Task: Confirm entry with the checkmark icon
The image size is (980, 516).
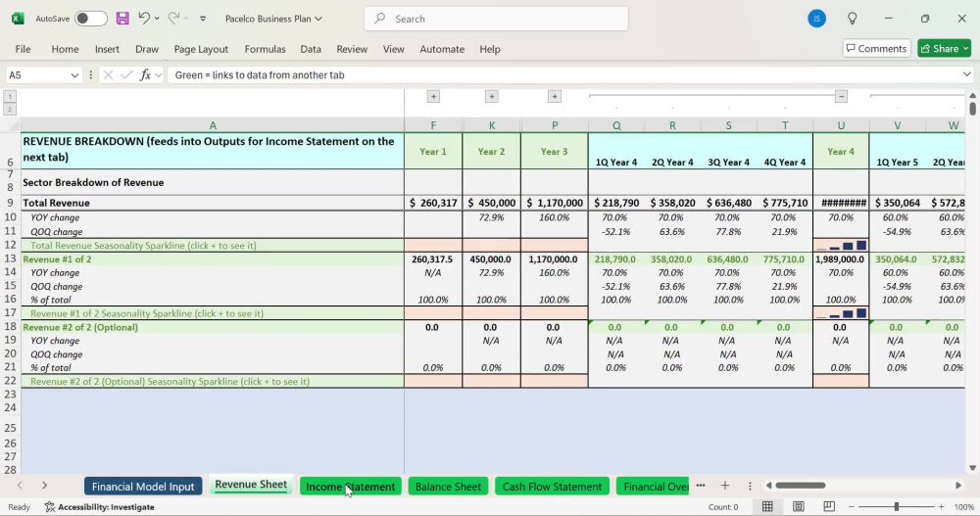Action: click(126, 75)
